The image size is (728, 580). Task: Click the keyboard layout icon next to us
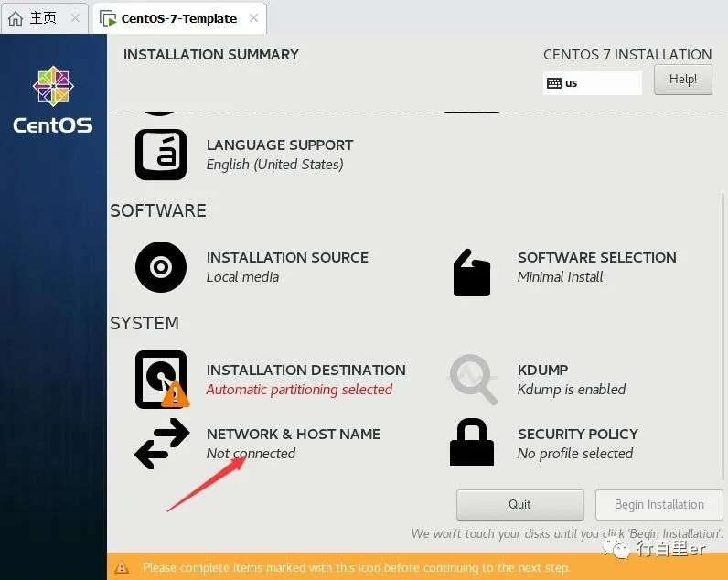554,83
